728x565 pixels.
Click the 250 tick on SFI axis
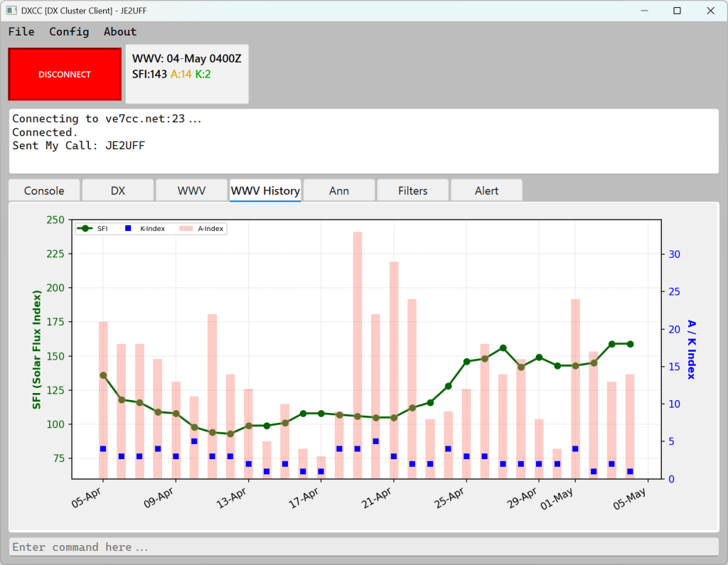coord(55,220)
